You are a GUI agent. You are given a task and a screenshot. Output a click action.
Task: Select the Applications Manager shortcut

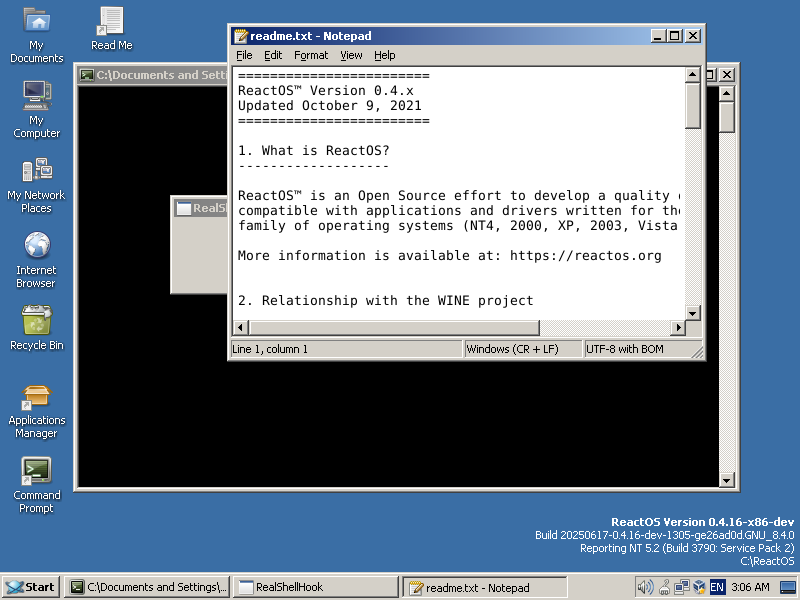[x=37, y=411]
